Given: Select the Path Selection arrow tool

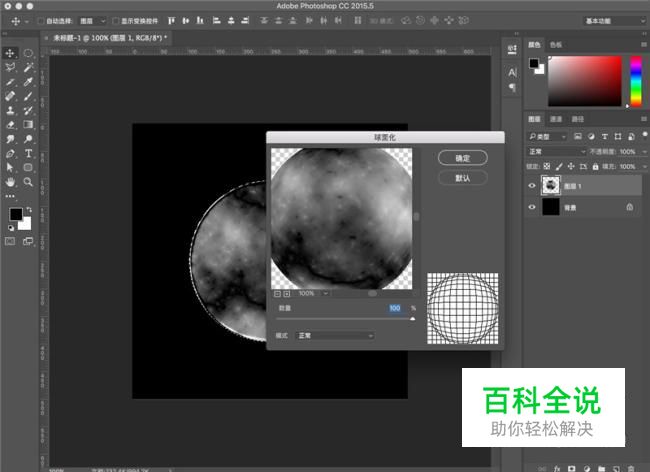Looking at the screenshot, I should tap(10, 167).
